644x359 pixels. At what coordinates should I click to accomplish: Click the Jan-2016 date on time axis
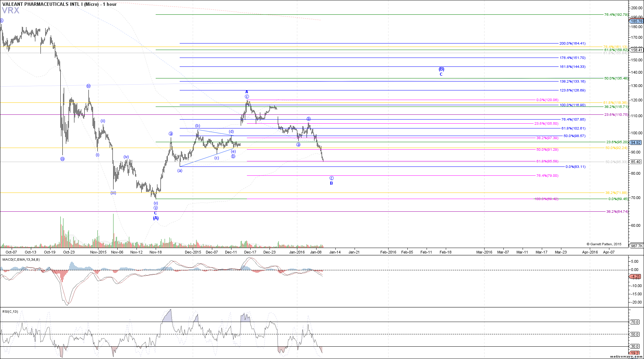click(297, 252)
